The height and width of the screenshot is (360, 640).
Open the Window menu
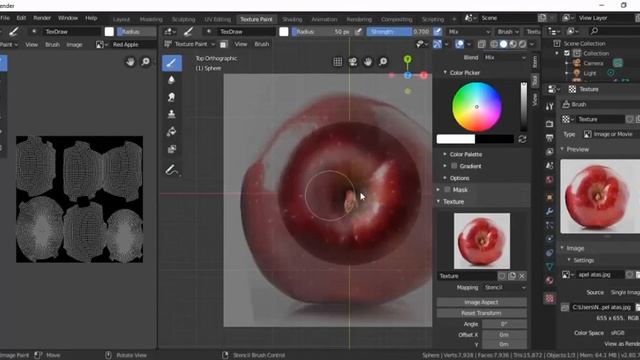pyautogui.click(x=68, y=18)
